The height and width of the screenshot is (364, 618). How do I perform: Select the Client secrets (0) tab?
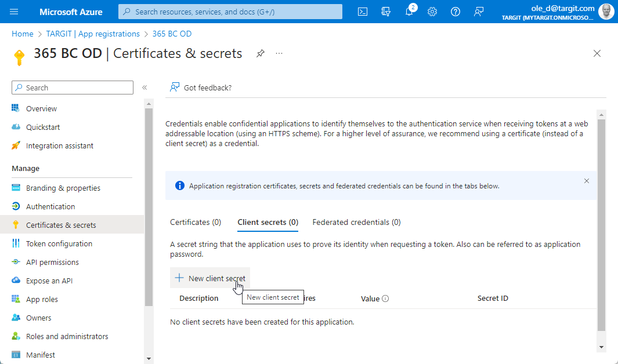tap(268, 223)
